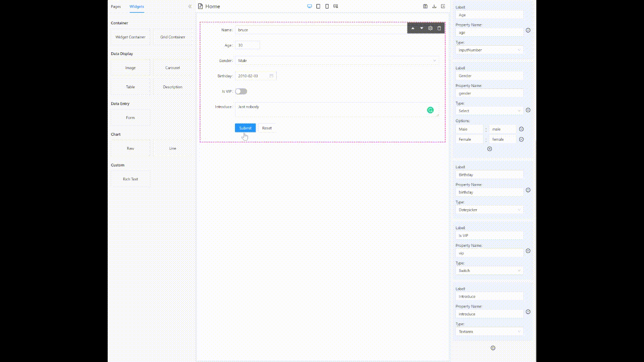Click the download icon in top toolbar
The height and width of the screenshot is (362, 644).
434,7
